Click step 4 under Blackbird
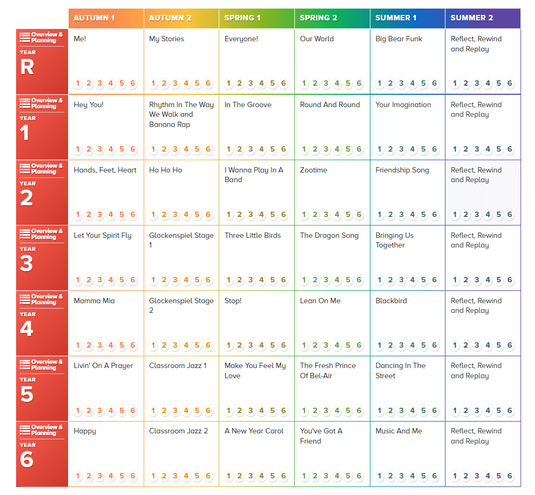The image size is (535, 495). pyautogui.click(x=413, y=345)
